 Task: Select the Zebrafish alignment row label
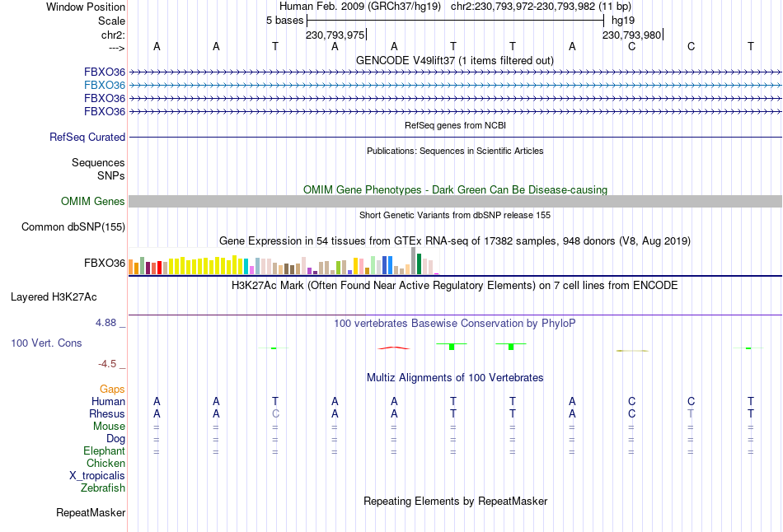pos(103,488)
